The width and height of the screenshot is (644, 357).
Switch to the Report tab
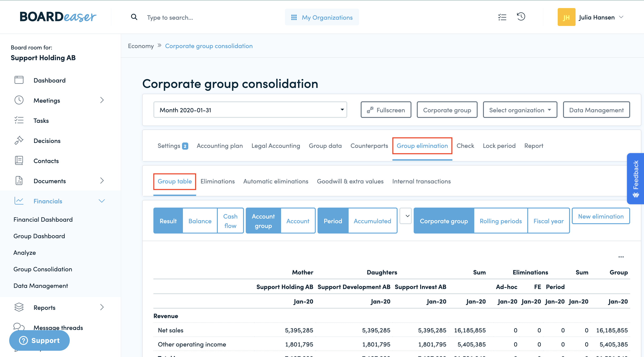tap(534, 145)
